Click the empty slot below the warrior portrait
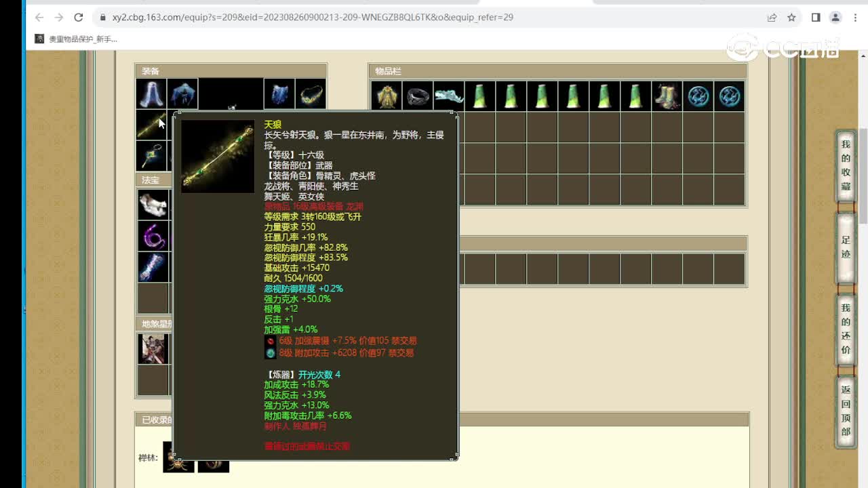The width and height of the screenshot is (868, 488). [x=153, y=380]
